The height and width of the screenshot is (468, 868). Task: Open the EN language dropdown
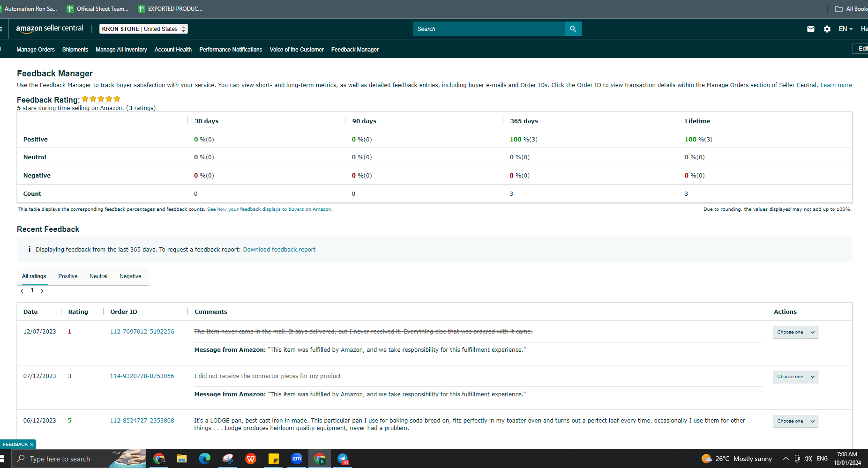point(846,29)
